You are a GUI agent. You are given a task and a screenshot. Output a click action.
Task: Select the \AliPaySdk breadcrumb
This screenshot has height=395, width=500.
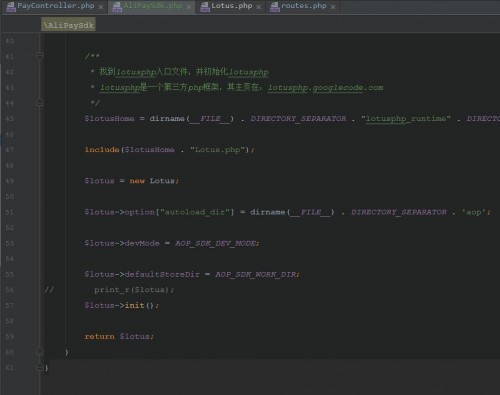coord(68,25)
